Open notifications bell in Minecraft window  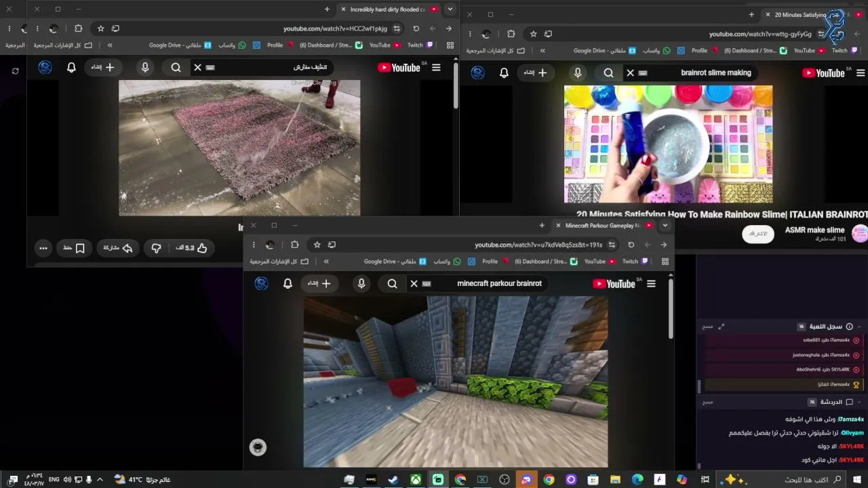288,284
